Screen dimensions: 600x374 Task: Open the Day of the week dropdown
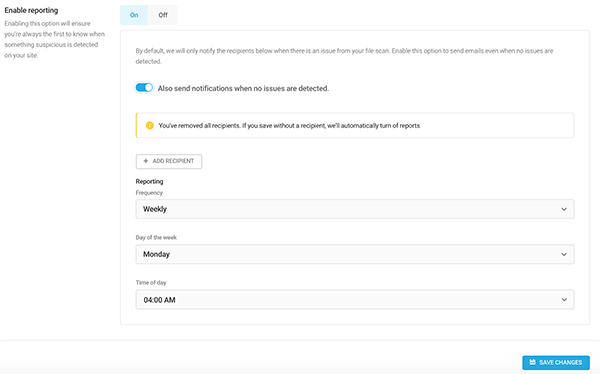point(355,254)
